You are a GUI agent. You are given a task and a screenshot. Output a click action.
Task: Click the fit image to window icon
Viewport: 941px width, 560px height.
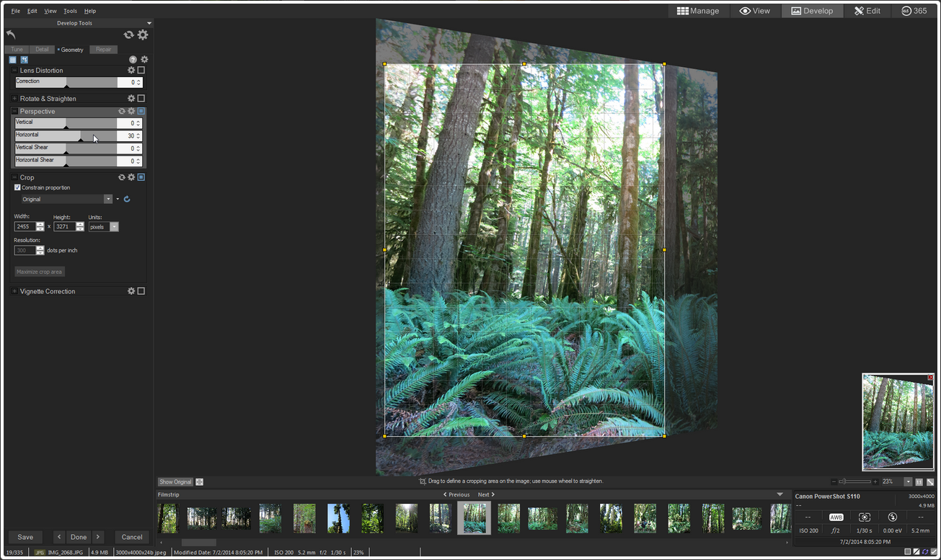tap(930, 481)
